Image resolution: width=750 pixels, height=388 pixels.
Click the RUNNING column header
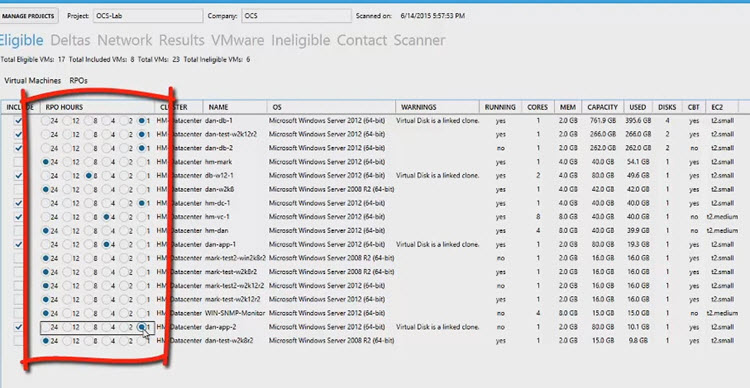pos(500,107)
